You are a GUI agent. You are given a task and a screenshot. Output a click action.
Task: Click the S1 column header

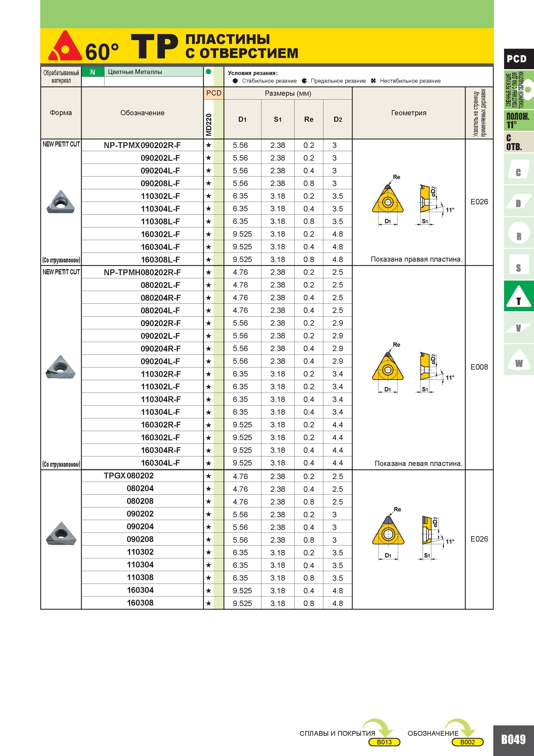pos(278,120)
